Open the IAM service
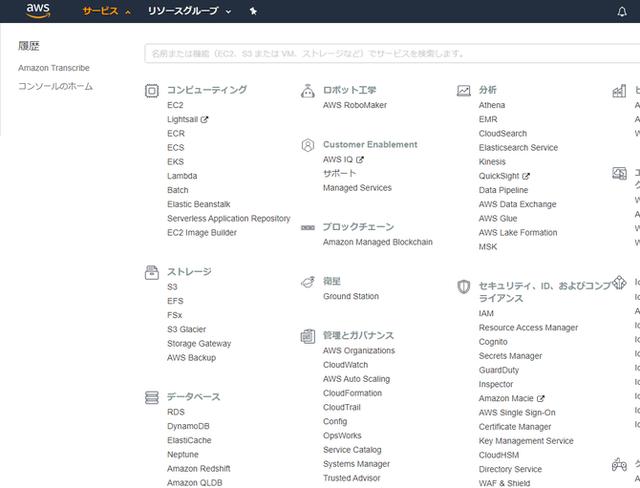640x488 pixels. (486, 313)
